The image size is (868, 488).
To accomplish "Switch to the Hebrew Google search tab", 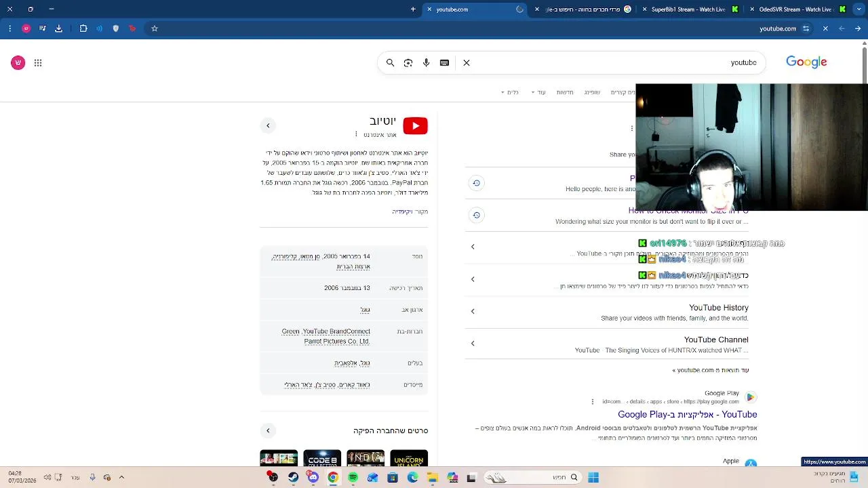I will 584,9.
